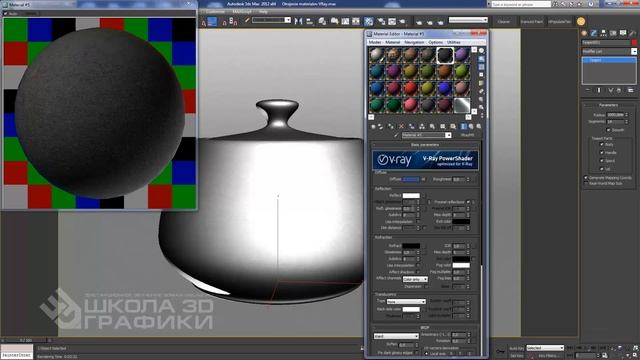Toggle the Handle teapot part checkbox
Image resolution: width=640 pixels, height=360 pixels.
602,152
